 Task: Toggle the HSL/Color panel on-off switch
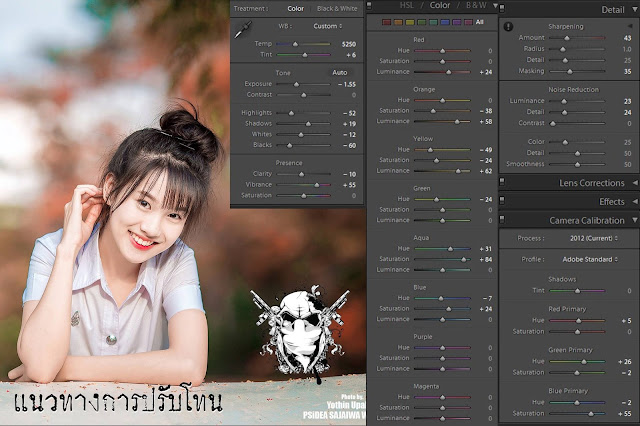click(x=369, y=6)
